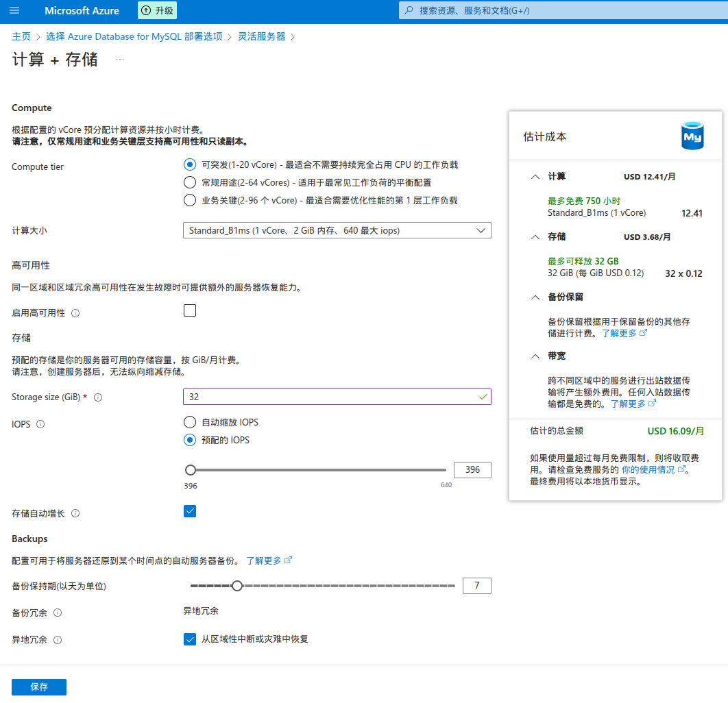Click the 备份保持期 slider handle

237,586
